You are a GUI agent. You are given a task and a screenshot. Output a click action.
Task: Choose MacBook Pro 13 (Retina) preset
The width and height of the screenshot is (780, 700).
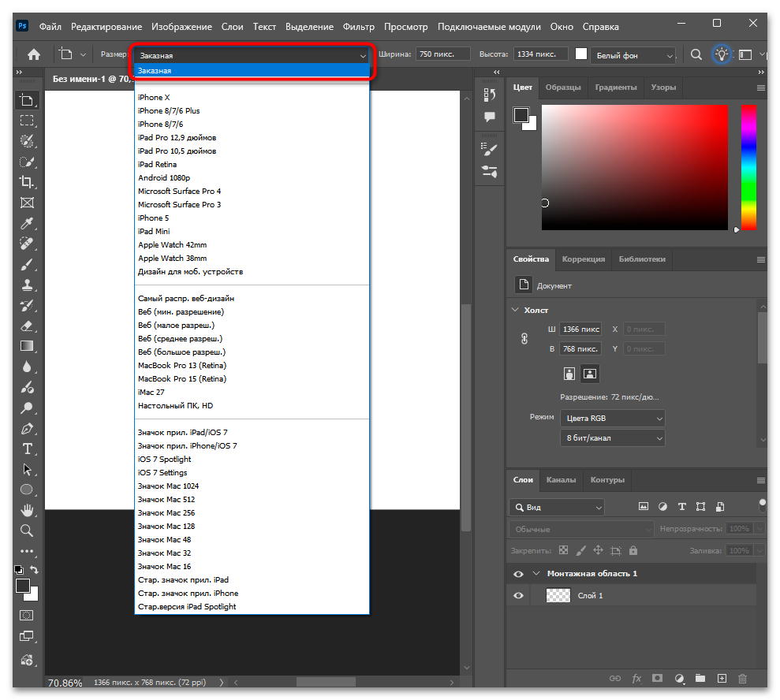[181, 365]
